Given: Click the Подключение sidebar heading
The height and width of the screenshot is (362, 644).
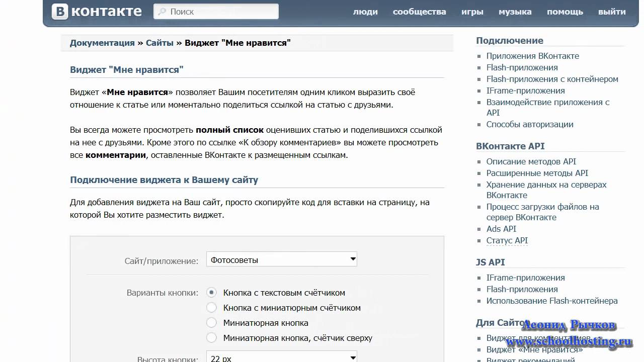Looking at the screenshot, I should [510, 41].
